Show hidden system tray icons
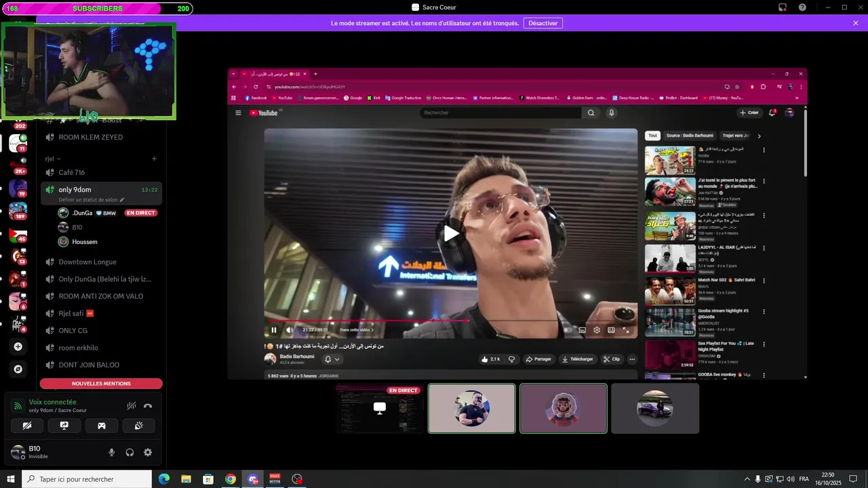 click(747, 479)
